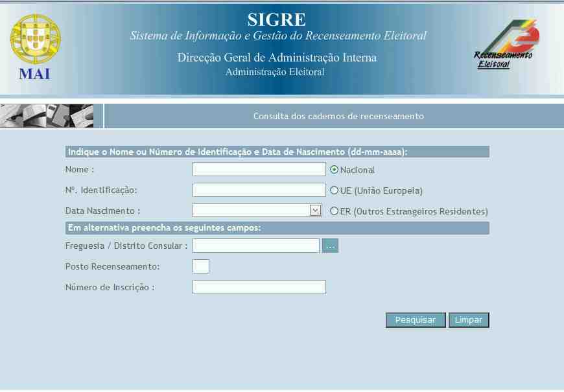The height and width of the screenshot is (392, 564).
Task: Click the Freguesia / Distrito Consular field
Action: 255,246
